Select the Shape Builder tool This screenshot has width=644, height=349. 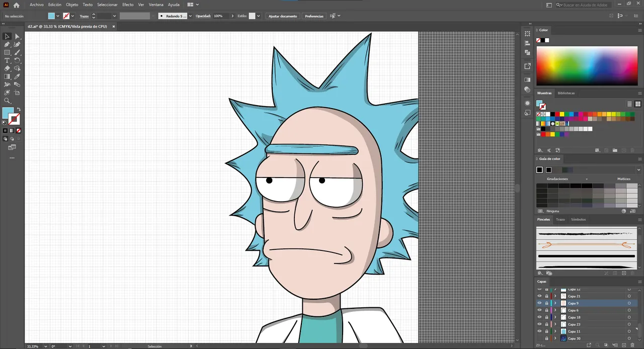[17, 68]
